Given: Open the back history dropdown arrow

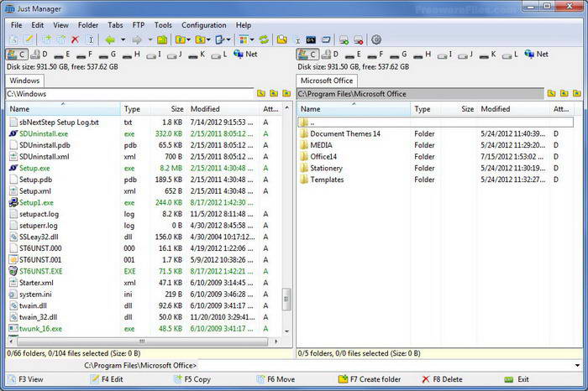Looking at the screenshot, I should [x=123, y=39].
